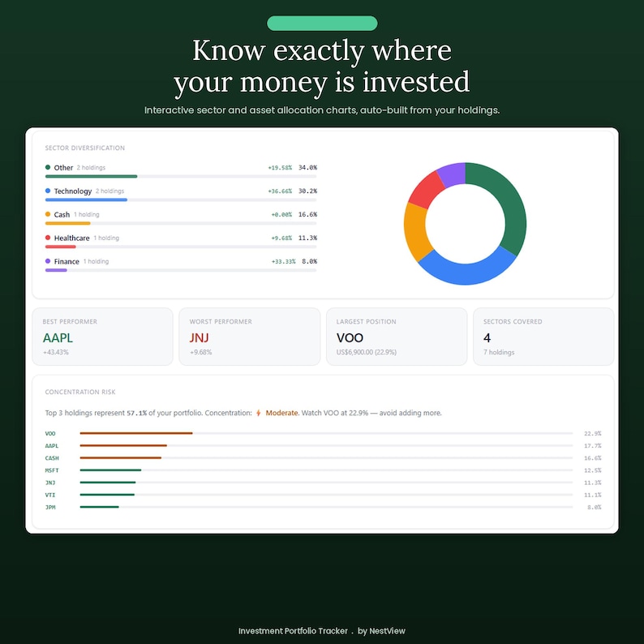Click the Technology blue progress bar

[x=86, y=200]
